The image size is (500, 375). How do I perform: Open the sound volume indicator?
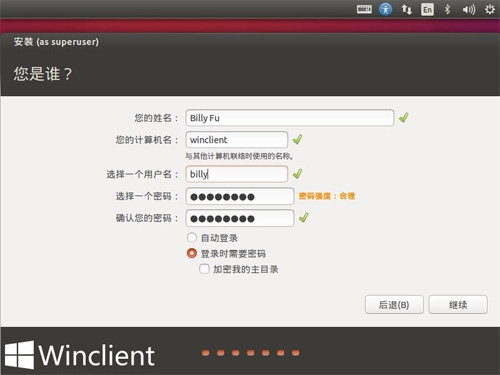point(468,10)
